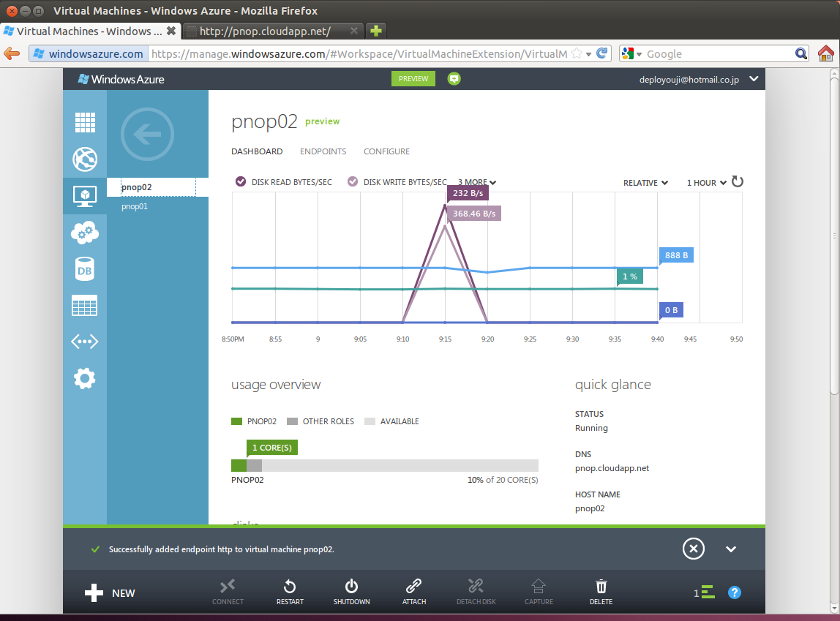Open the help question mark

pyautogui.click(x=735, y=592)
